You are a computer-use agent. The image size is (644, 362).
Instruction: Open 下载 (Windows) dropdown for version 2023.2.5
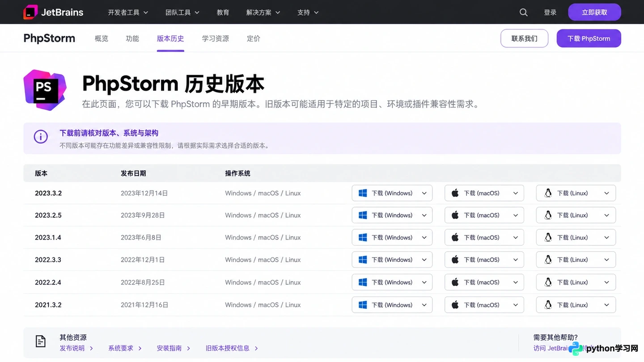pos(392,215)
